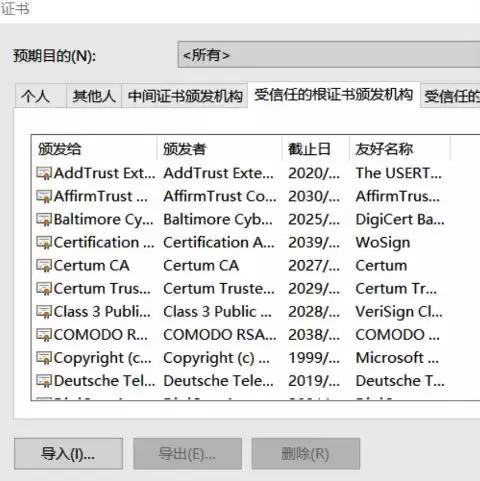Click expiry date cell '2039/...'
The width and height of the screenshot is (480, 481).
coord(314,242)
